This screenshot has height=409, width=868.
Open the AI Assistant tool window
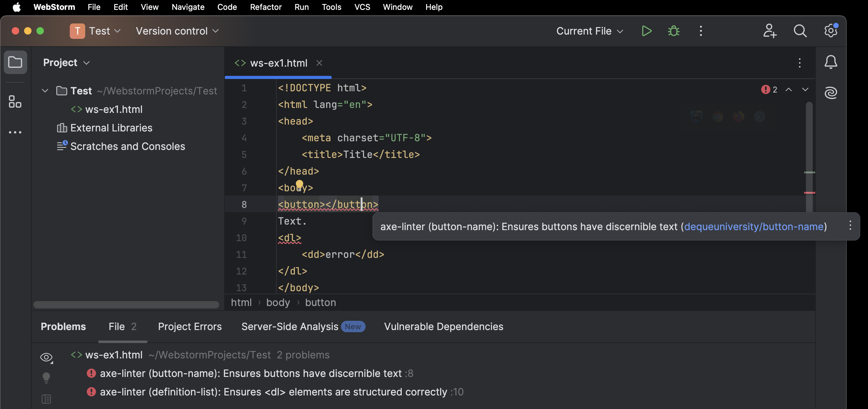pos(831,93)
